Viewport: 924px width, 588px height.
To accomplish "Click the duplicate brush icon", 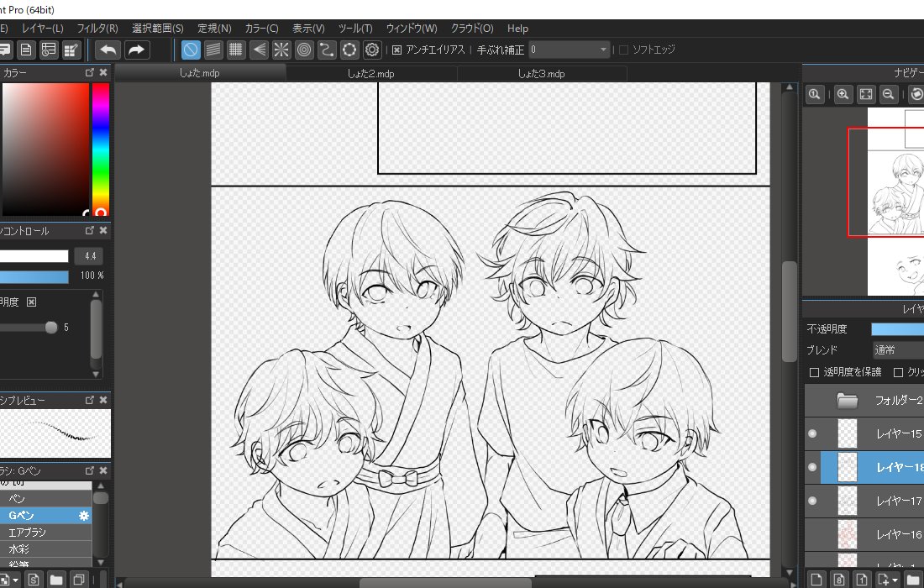I will pos(78,580).
